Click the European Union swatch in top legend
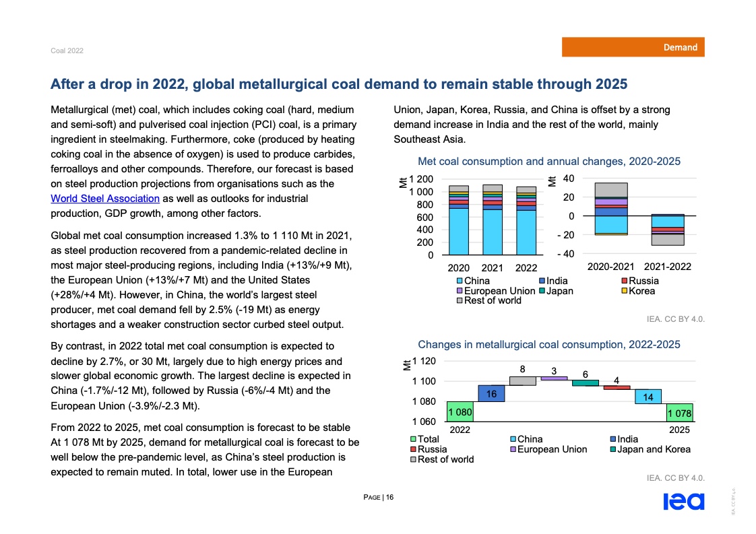This screenshot has height=534, width=756. tap(460, 291)
